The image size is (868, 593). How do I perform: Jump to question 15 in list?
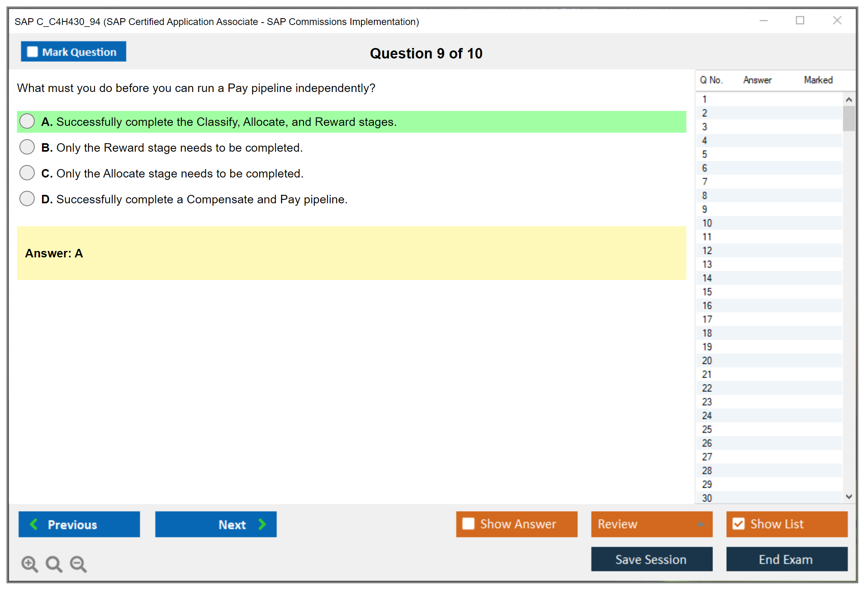coord(707,292)
